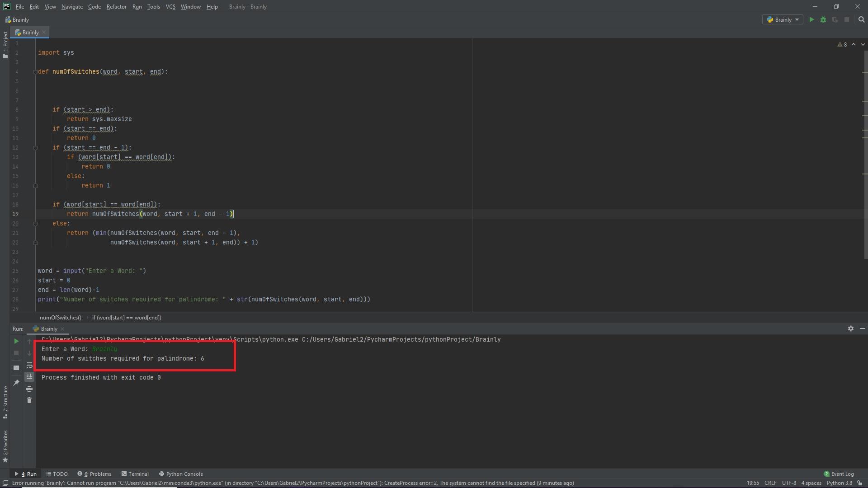The image size is (868, 488).
Task: Open the Python 3.8 interpreter selector
Action: pyautogui.click(x=839, y=483)
